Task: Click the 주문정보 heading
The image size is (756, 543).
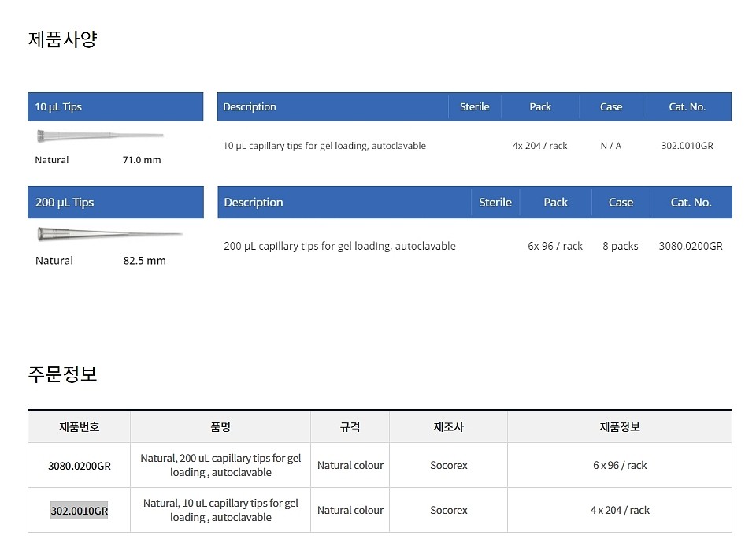Action: click(63, 375)
